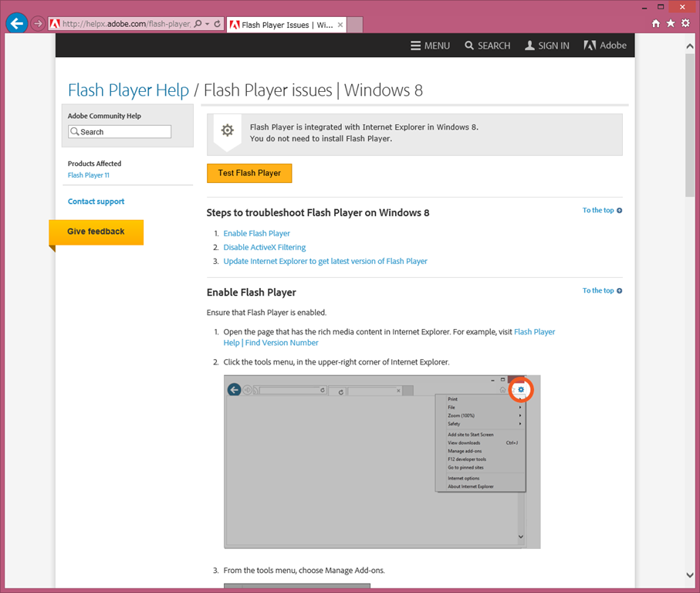Image resolution: width=700 pixels, height=593 pixels.
Task: Go back using the browser Back arrow
Action: [17, 23]
